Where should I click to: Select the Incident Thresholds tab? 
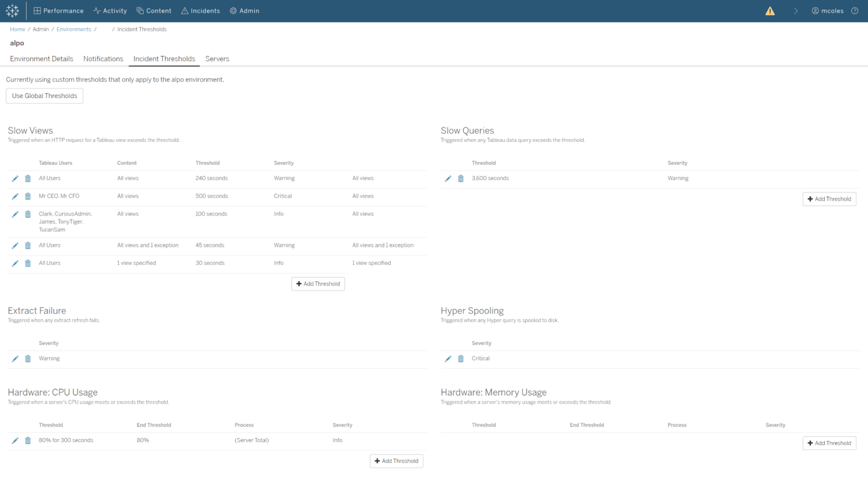(x=164, y=59)
